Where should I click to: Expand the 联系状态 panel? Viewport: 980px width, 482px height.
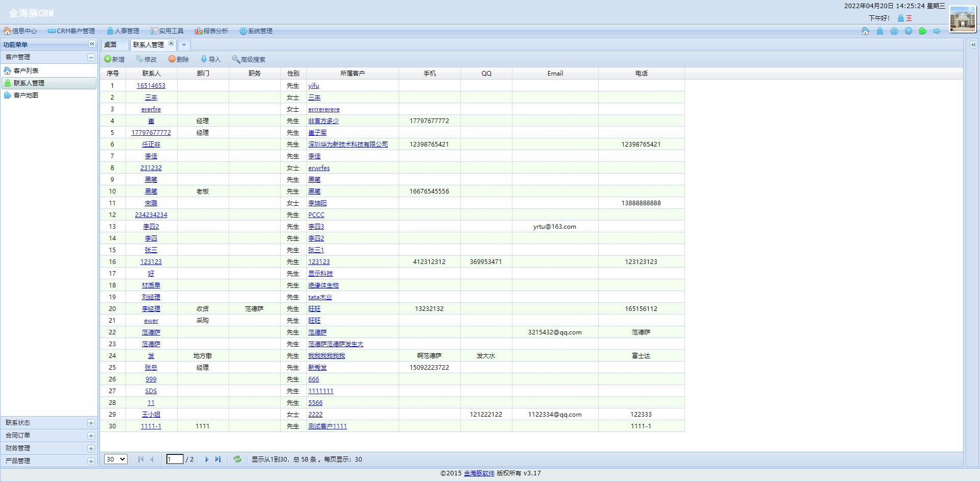tap(91, 423)
